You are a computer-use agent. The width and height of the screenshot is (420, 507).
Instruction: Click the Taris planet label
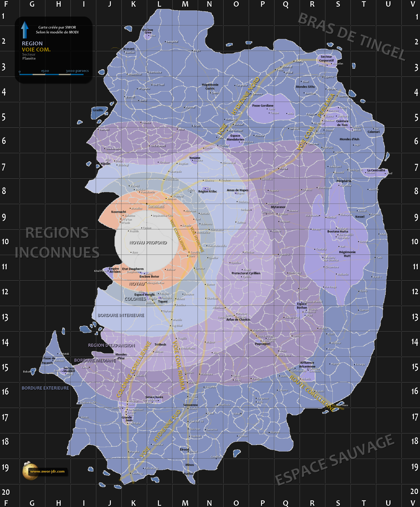point(220,137)
